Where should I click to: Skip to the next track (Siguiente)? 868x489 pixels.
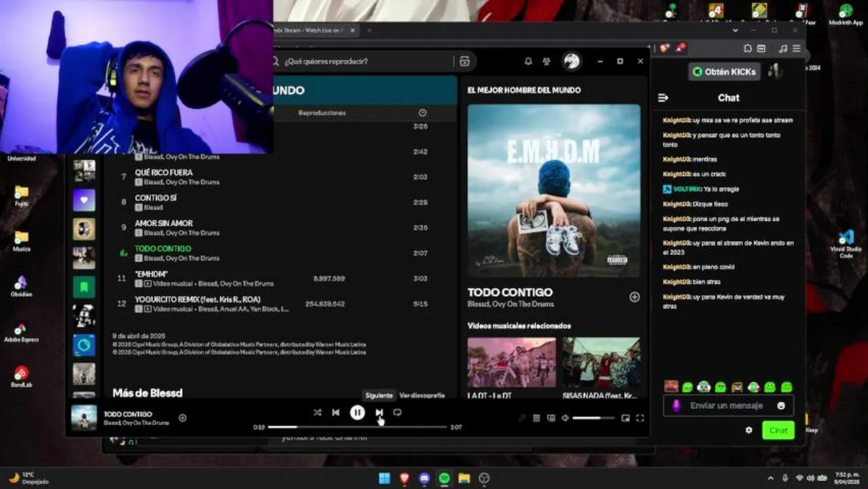[379, 412]
